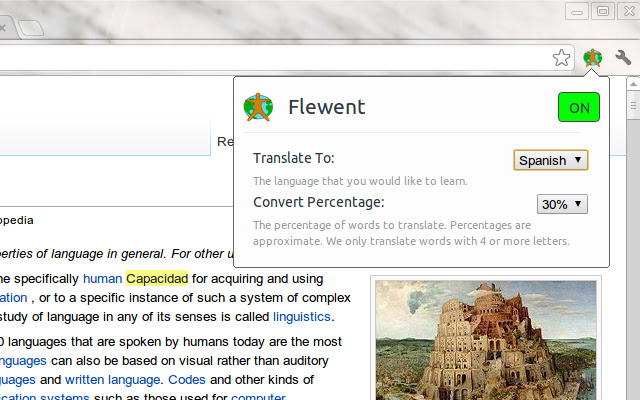Open the Chrome wrench settings menu
The image size is (640, 400).
pos(623,58)
